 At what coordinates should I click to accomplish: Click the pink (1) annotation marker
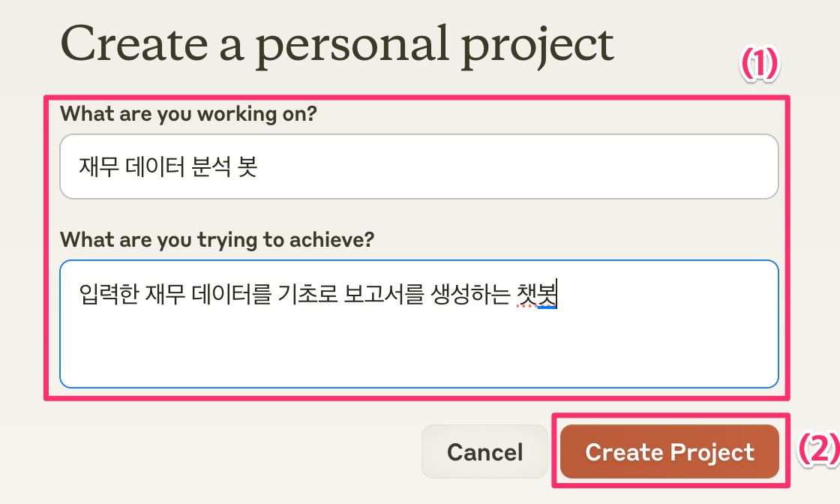760,66
